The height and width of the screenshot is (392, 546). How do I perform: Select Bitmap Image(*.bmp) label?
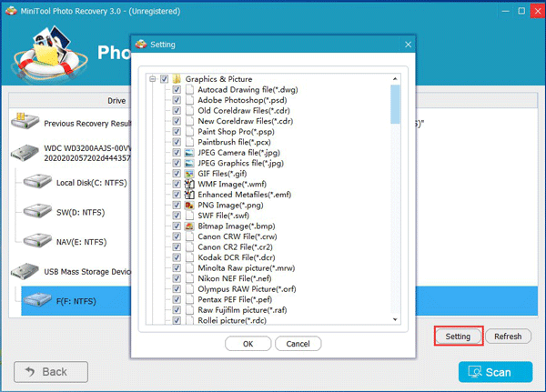pyautogui.click(x=237, y=226)
